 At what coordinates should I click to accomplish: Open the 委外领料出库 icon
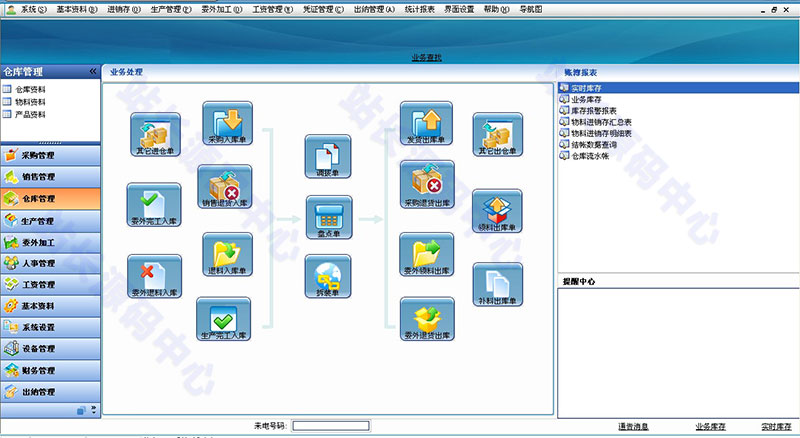coord(427,254)
